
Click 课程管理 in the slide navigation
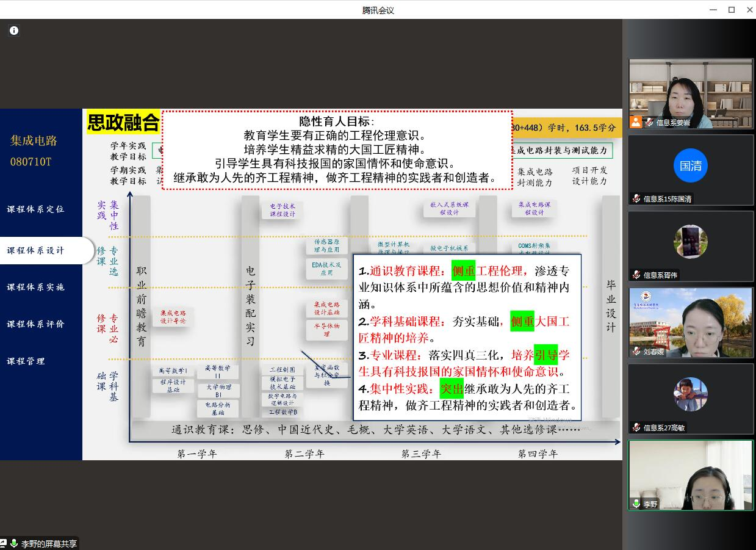click(x=26, y=361)
